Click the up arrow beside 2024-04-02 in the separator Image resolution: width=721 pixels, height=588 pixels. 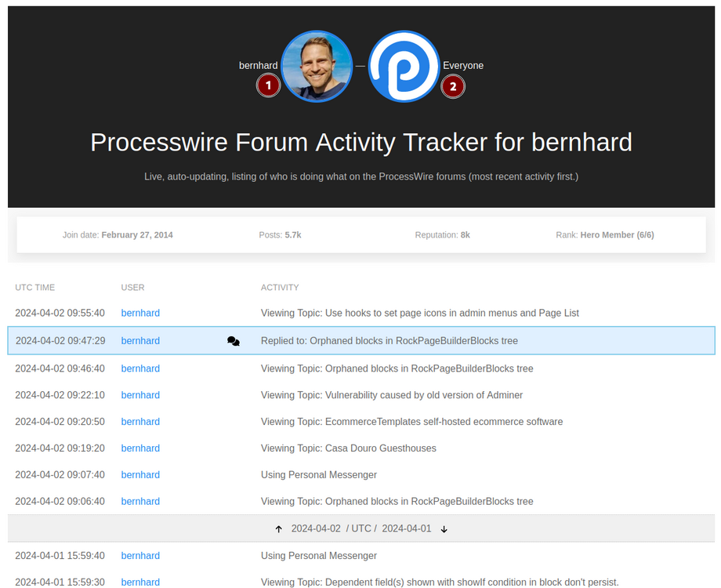click(279, 528)
